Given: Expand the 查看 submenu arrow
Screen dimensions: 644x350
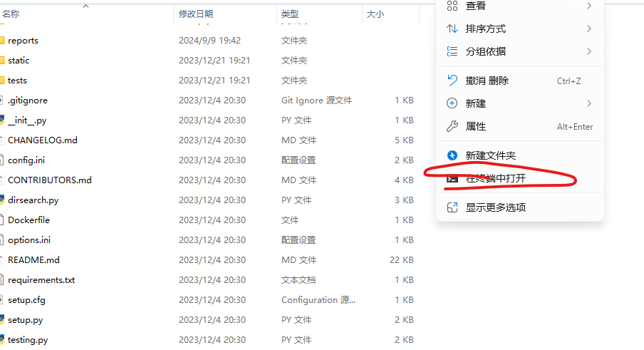Looking at the screenshot, I should [x=589, y=6].
